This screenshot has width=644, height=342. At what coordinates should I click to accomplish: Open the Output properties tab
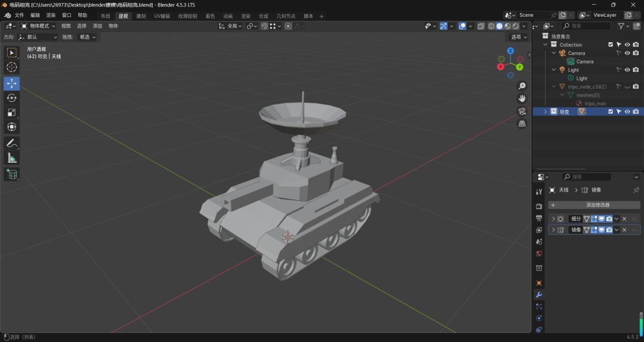(539, 218)
